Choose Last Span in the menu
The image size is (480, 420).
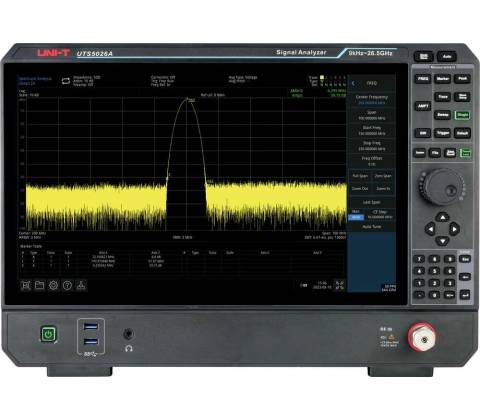372,202
